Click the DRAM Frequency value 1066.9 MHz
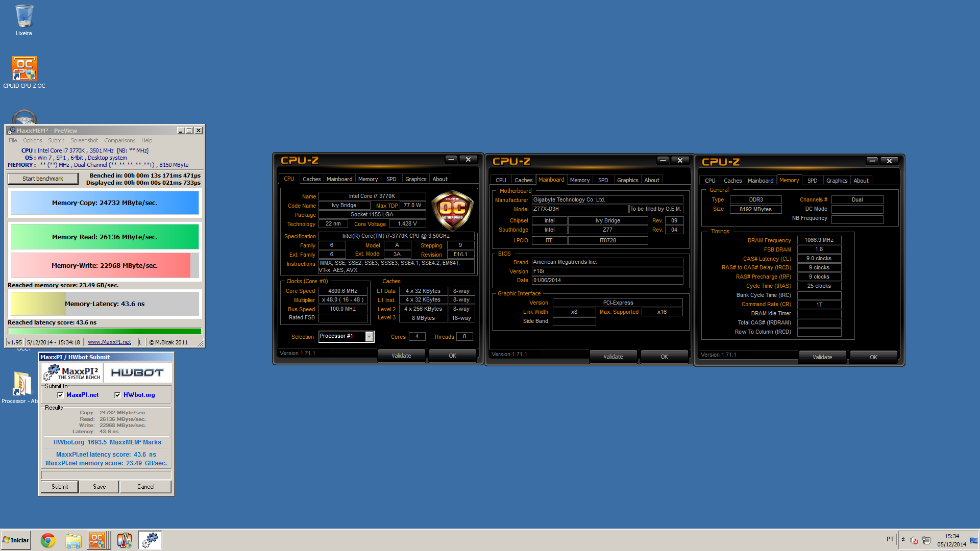The height and width of the screenshot is (551, 980). pyautogui.click(x=819, y=240)
